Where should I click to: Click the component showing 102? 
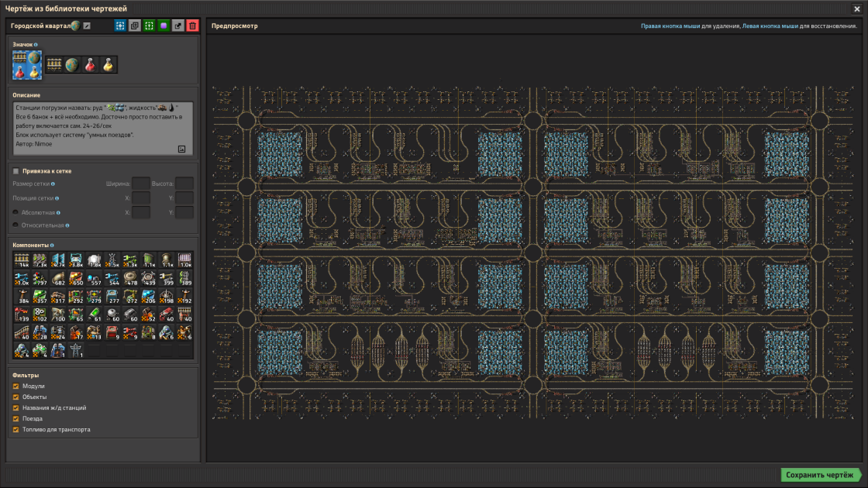tap(40, 314)
